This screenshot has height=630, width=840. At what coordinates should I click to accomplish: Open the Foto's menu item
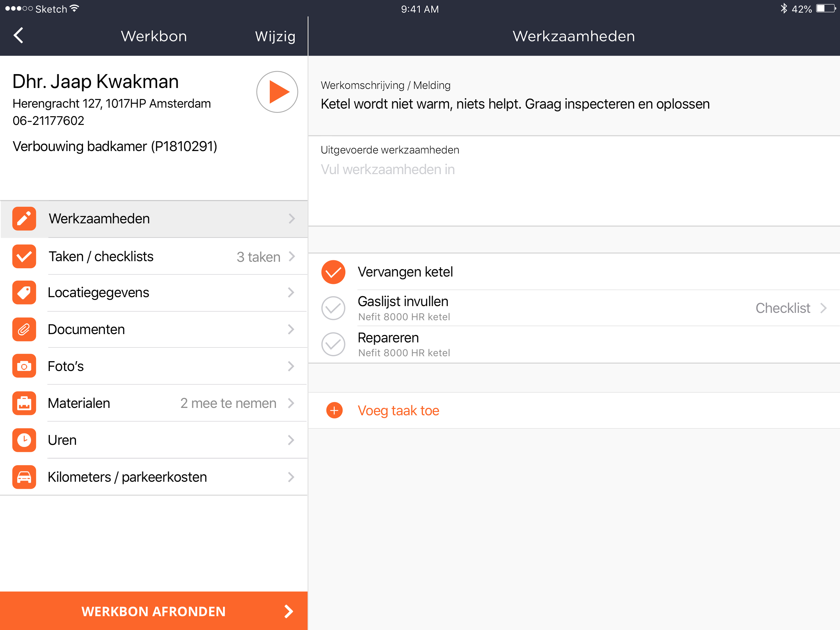point(154,366)
